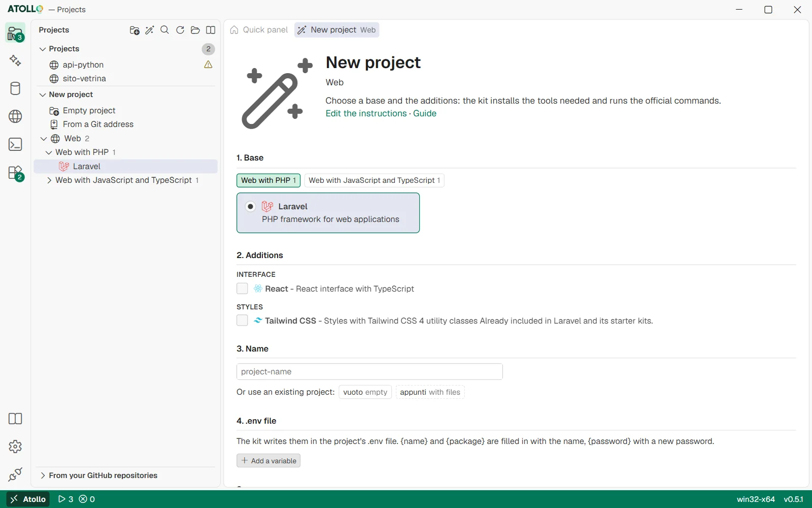Click the open folder toolbar icon
Viewport: 812px width, 508px height.
coord(195,30)
